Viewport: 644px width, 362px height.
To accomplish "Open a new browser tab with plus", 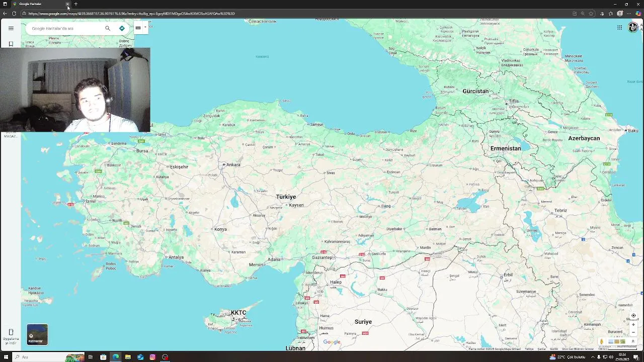I will pos(76,4).
